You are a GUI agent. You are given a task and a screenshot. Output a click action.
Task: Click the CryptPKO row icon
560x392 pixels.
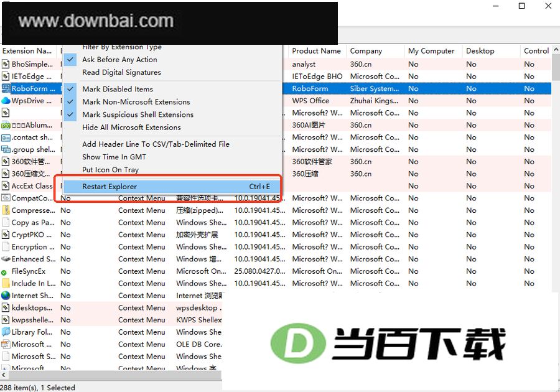pyautogui.click(x=6, y=235)
